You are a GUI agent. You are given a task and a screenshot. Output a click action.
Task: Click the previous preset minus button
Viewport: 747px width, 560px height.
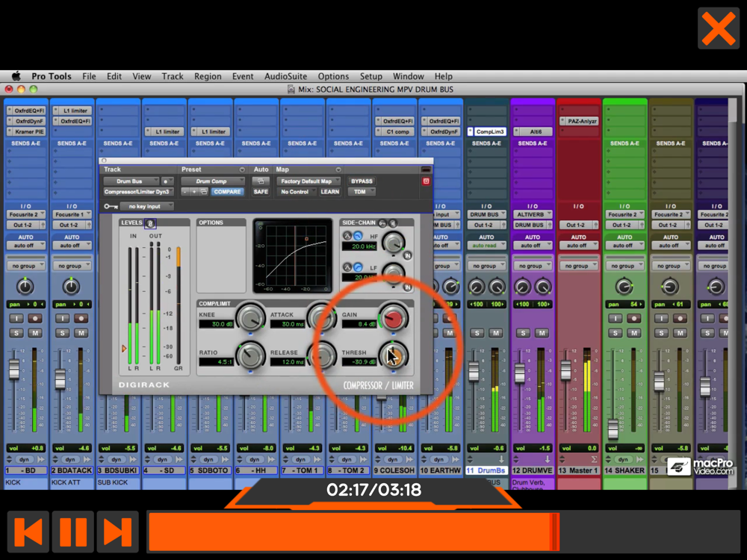[185, 192]
